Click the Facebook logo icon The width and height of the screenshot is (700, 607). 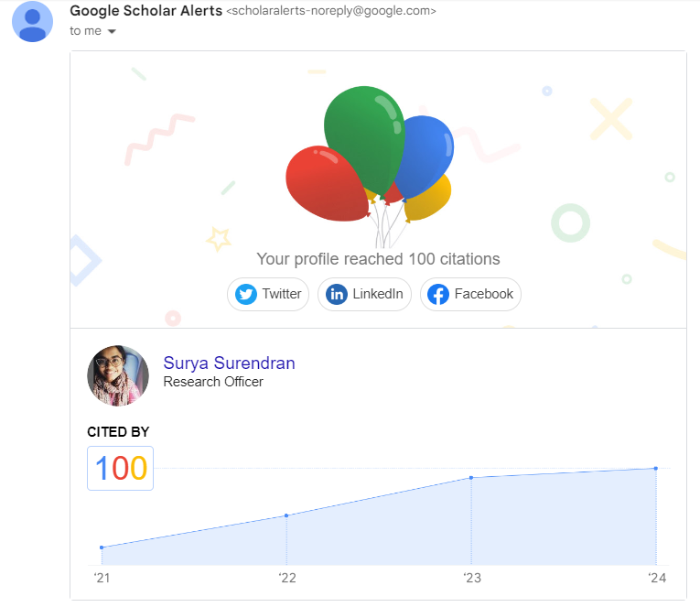click(438, 294)
